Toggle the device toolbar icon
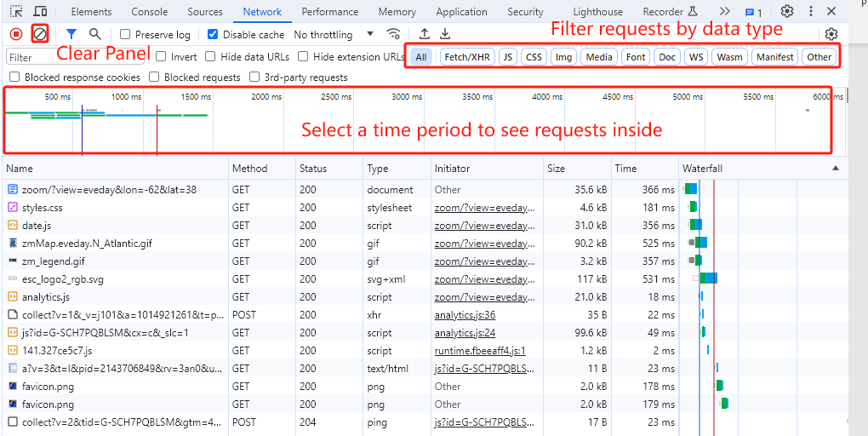This screenshot has height=436, width=868. point(40,11)
